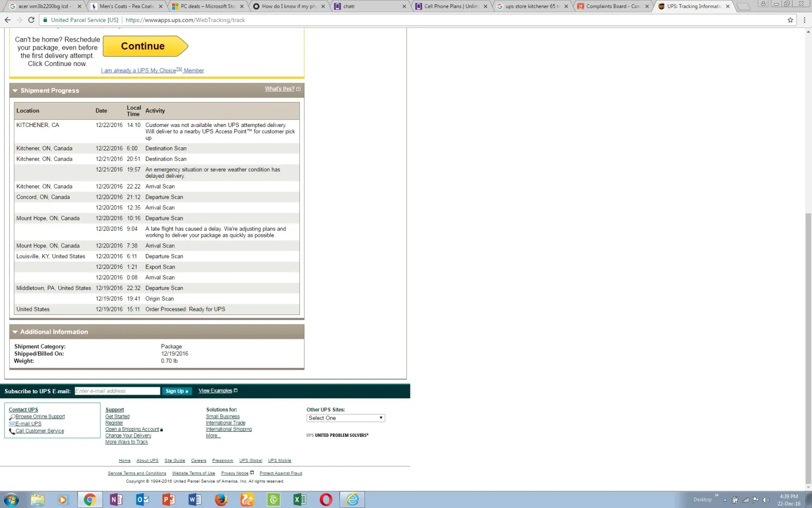The width and height of the screenshot is (812, 508).
Task: Open Internet Explorer from the taskbar
Action: click(x=352, y=499)
